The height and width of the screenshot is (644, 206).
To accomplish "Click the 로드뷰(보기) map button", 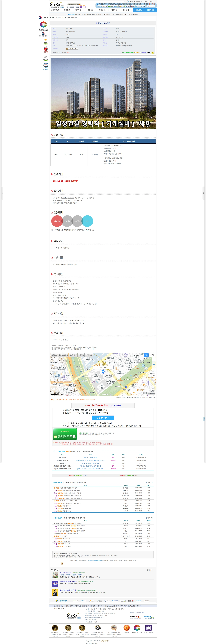I will (151, 393).
